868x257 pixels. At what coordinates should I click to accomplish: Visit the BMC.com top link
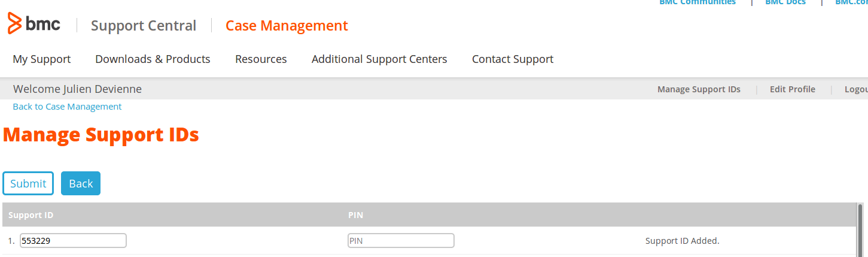[851, 2]
